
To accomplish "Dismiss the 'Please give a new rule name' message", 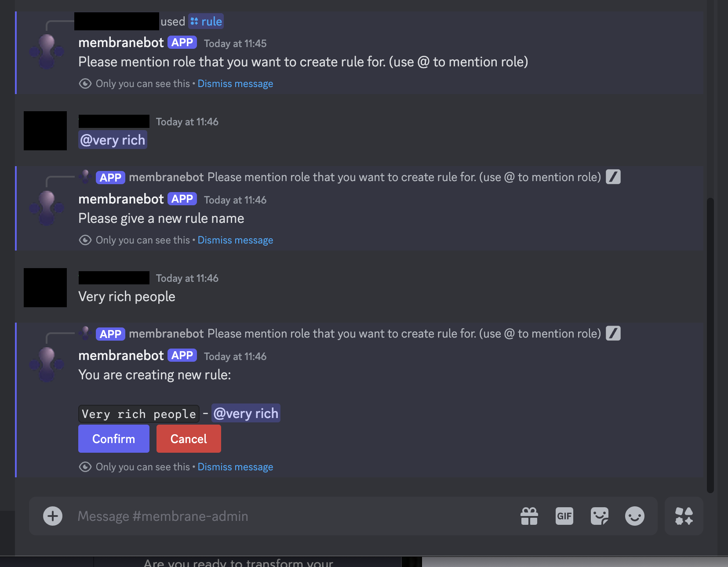I will (235, 240).
